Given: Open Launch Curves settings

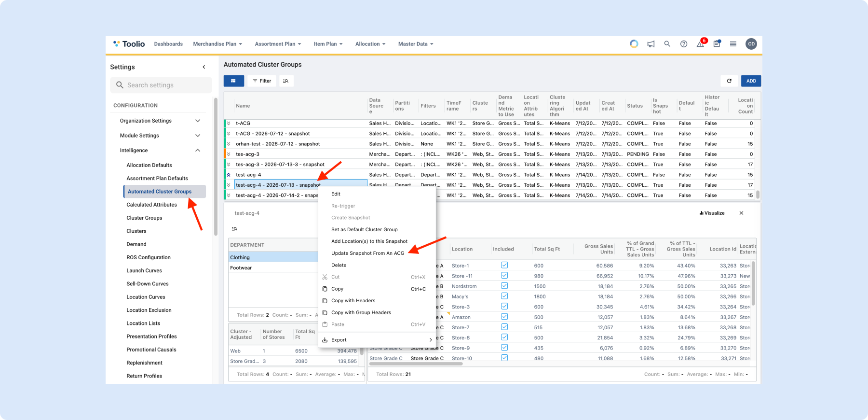Looking at the screenshot, I should point(144,270).
